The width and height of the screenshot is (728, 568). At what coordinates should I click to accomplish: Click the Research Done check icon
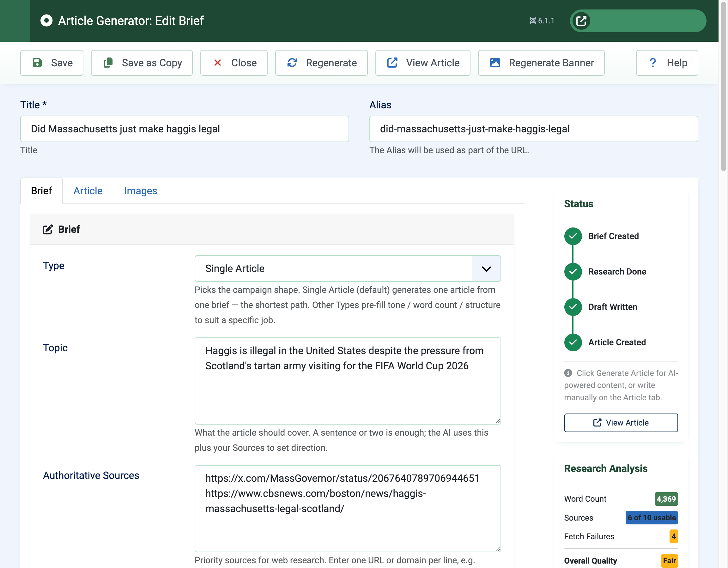(573, 271)
